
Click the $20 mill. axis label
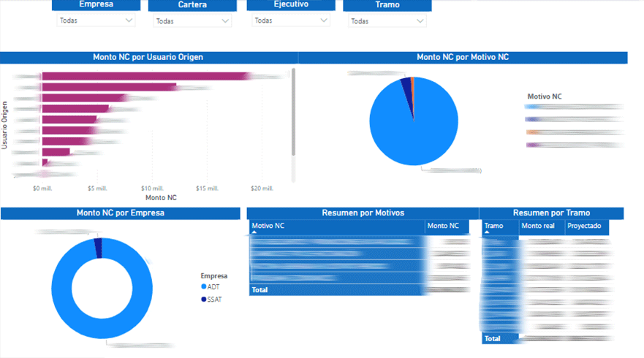262,188
